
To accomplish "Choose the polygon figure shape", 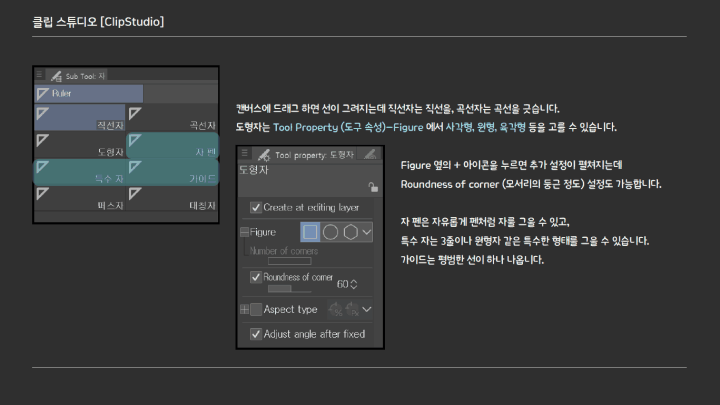I will tap(350, 232).
